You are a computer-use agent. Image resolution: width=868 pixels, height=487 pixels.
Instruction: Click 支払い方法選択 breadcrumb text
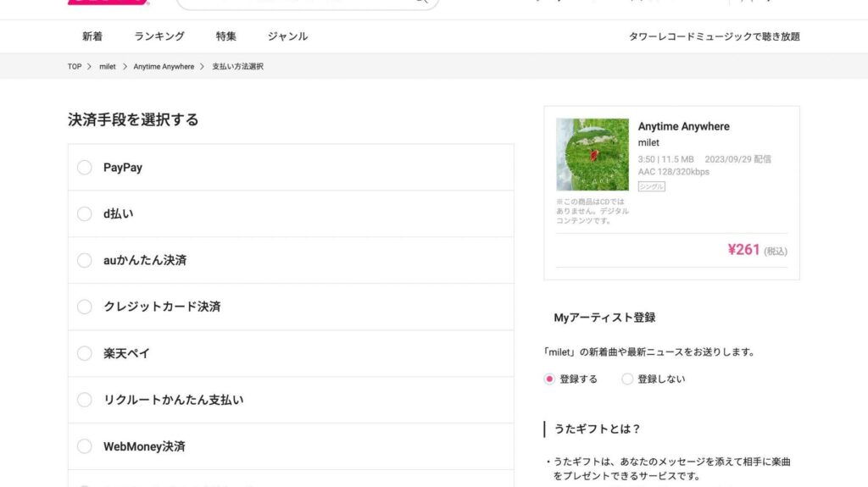237,66
